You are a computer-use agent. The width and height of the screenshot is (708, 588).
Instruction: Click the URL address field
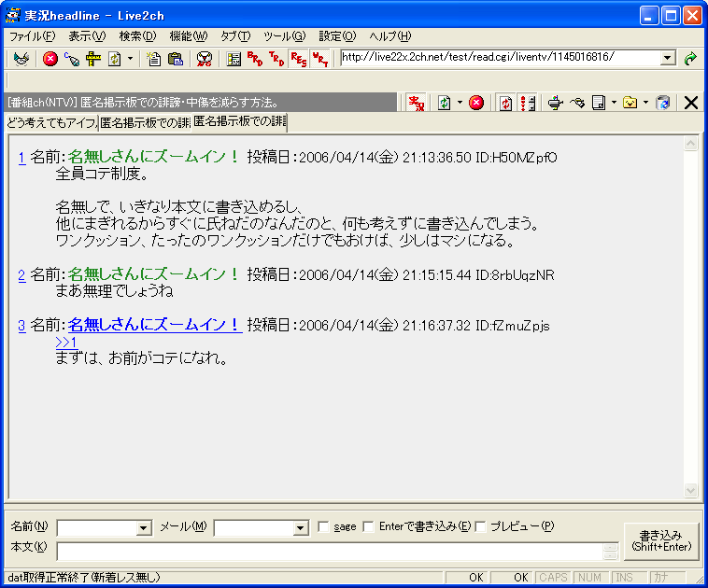click(500, 57)
